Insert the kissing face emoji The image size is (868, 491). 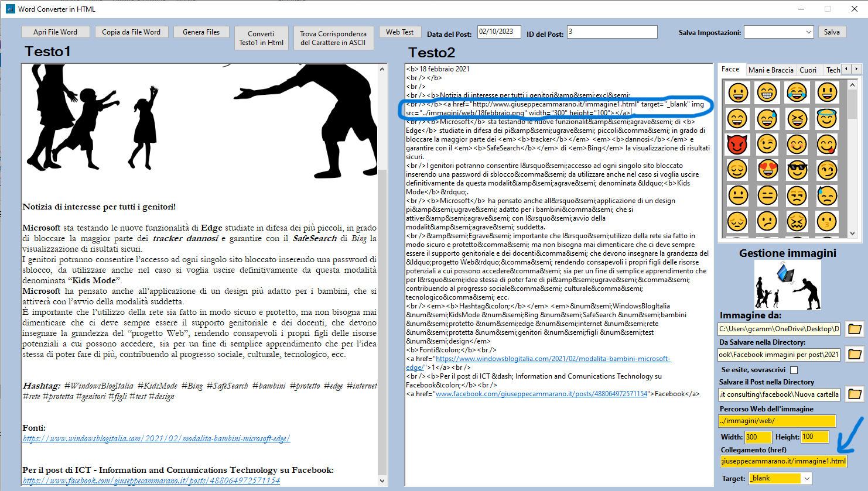coord(827,221)
